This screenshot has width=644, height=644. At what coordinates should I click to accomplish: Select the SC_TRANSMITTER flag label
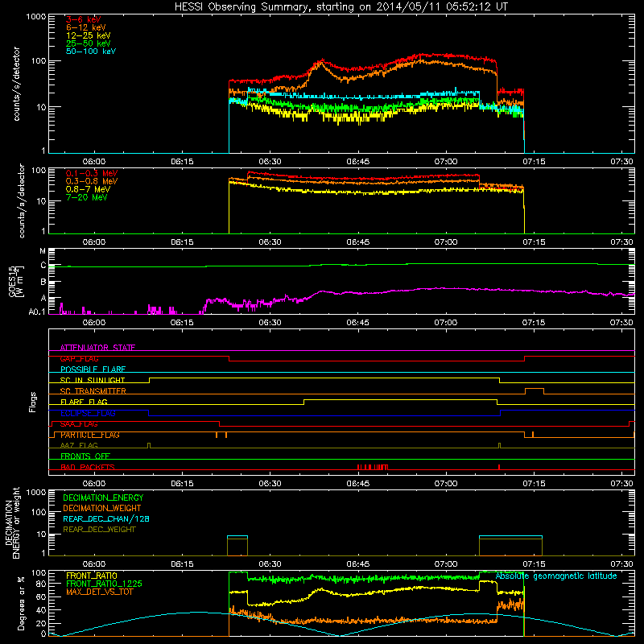[x=93, y=391]
